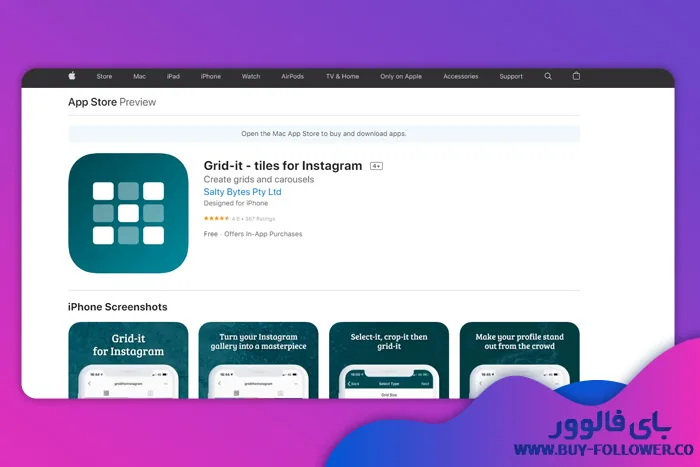This screenshot has height=467, width=700.
Task: Open the iPhone menu item
Action: click(x=211, y=76)
